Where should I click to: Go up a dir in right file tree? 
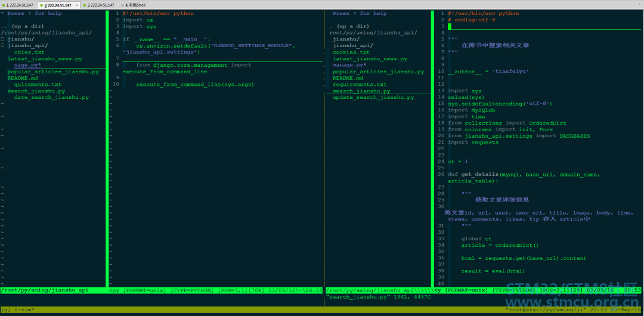pos(350,26)
